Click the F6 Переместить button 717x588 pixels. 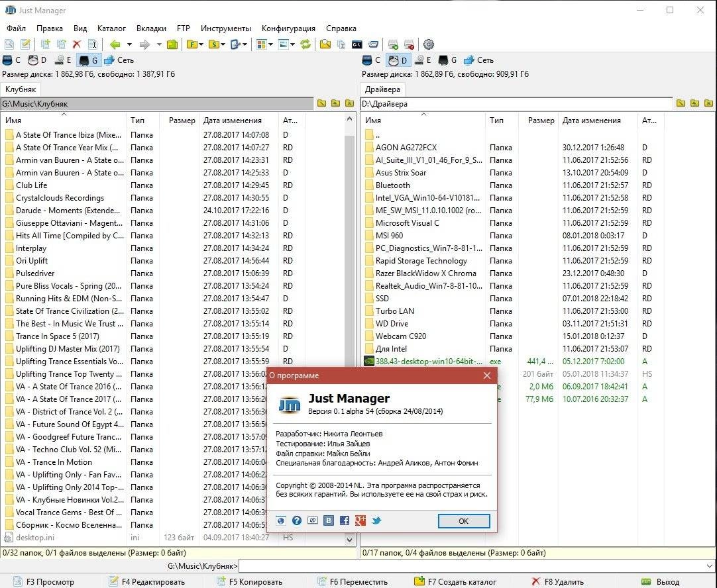353,581
